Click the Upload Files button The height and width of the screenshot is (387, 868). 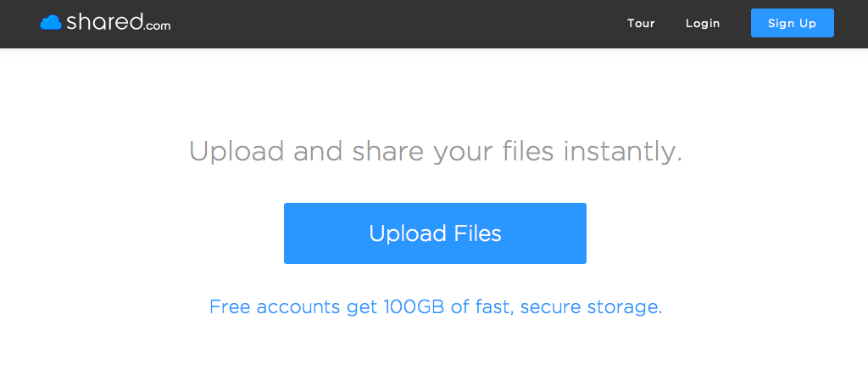click(x=435, y=233)
